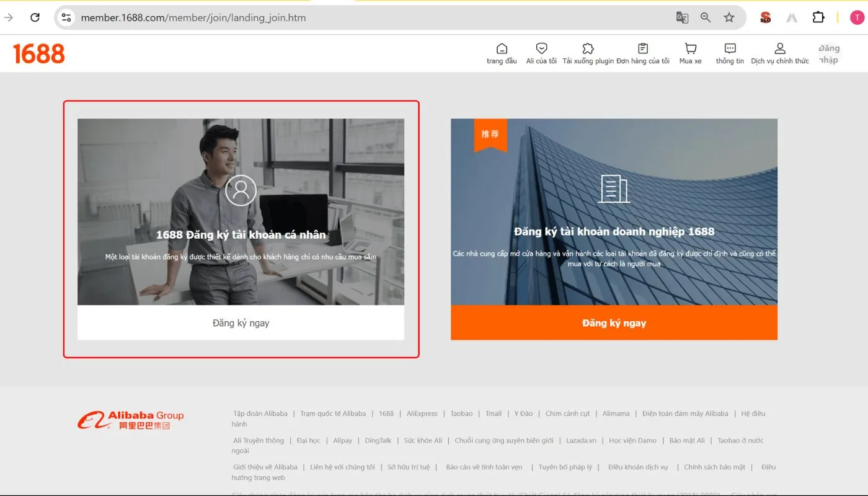
Task: Open the Tmall footer link
Action: [x=494, y=414]
